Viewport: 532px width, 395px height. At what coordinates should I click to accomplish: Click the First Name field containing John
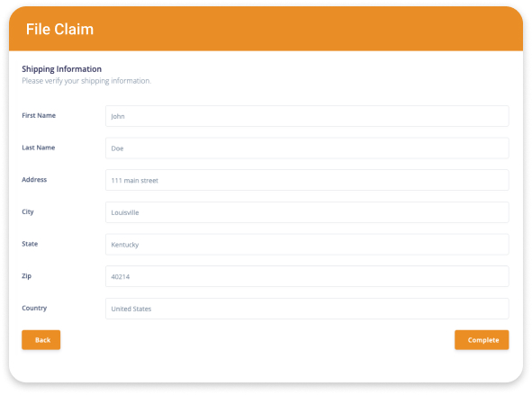[307, 116]
